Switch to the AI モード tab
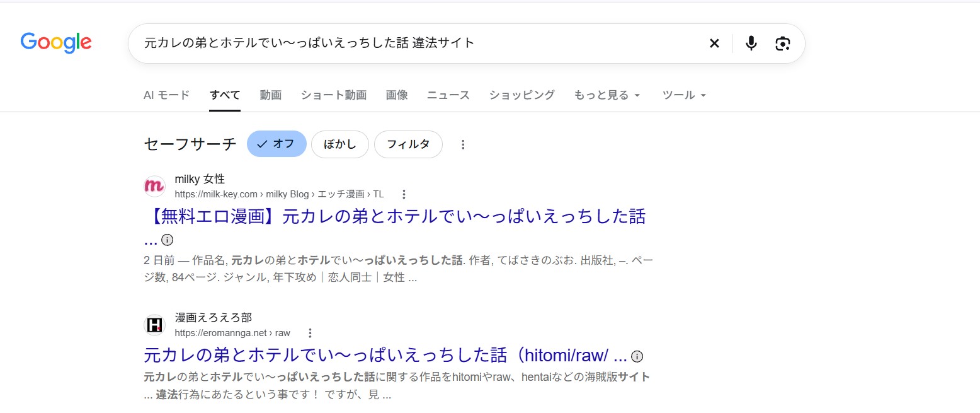Viewport: 980px width, 413px height. pyautogui.click(x=166, y=95)
